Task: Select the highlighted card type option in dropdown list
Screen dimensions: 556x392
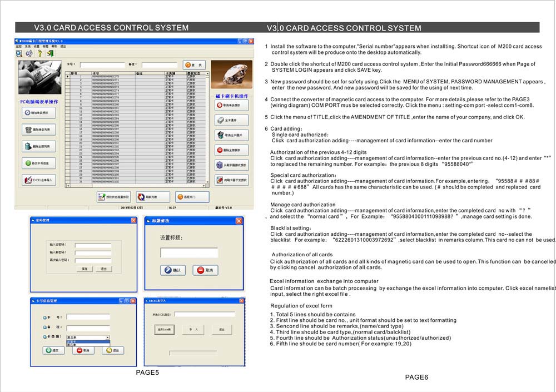Action: coord(88,341)
